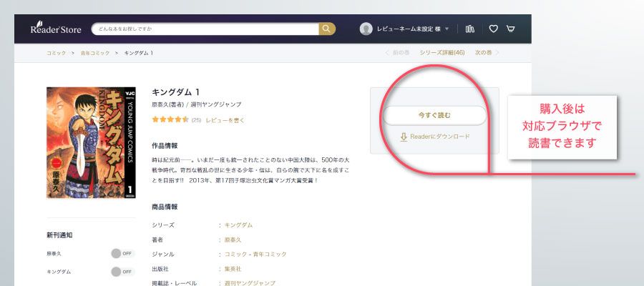The width and height of the screenshot is (644, 286).
Task: Click the Reader Store logo
Action: click(x=56, y=29)
